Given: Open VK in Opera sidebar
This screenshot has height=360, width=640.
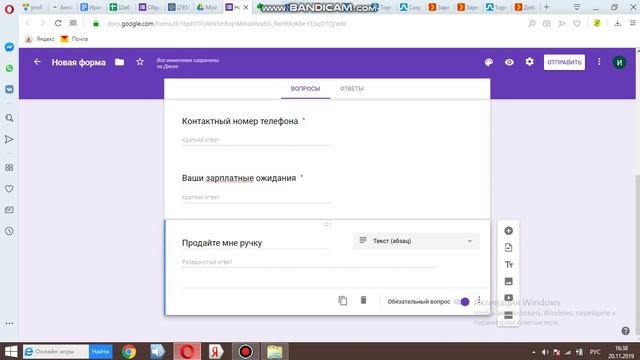Looking at the screenshot, I should coord(9,89).
